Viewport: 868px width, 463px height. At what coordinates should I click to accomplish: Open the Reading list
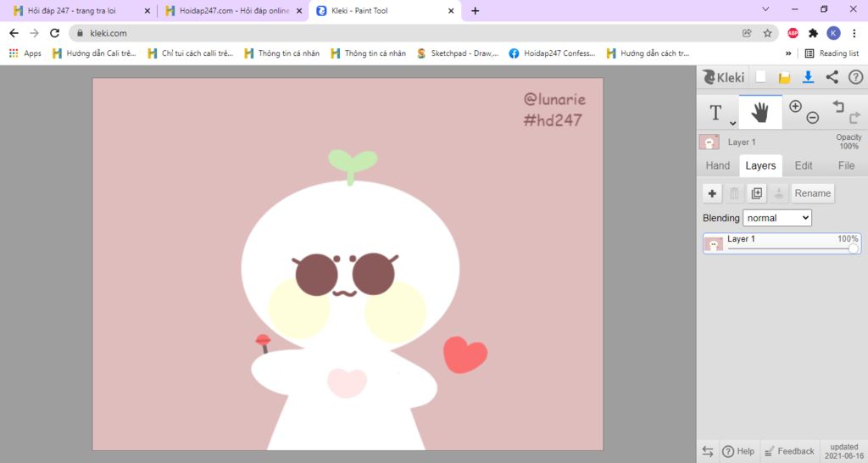coord(832,53)
